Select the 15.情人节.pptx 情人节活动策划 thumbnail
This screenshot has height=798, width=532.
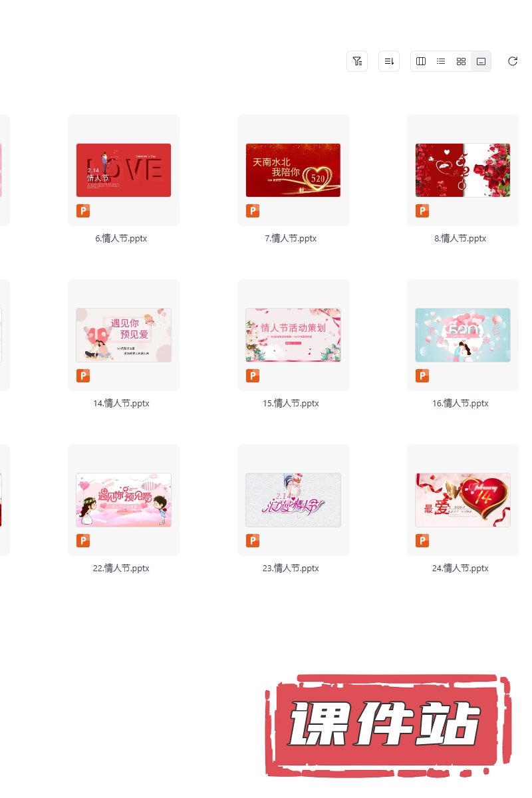coord(293,335)
